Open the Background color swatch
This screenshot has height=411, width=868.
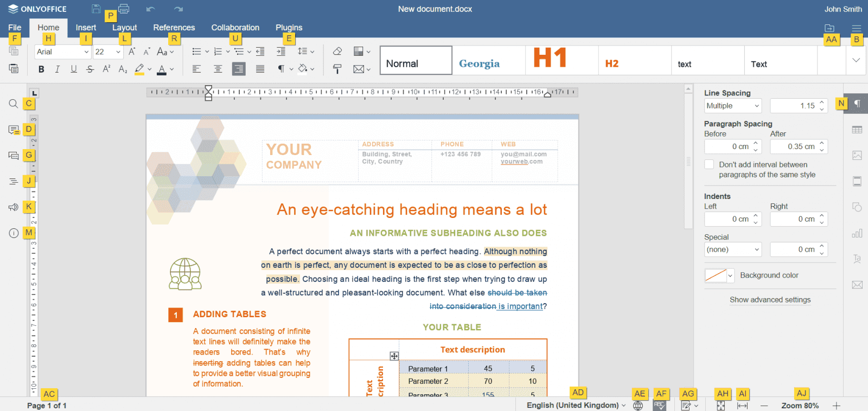[x=719, y=275]
